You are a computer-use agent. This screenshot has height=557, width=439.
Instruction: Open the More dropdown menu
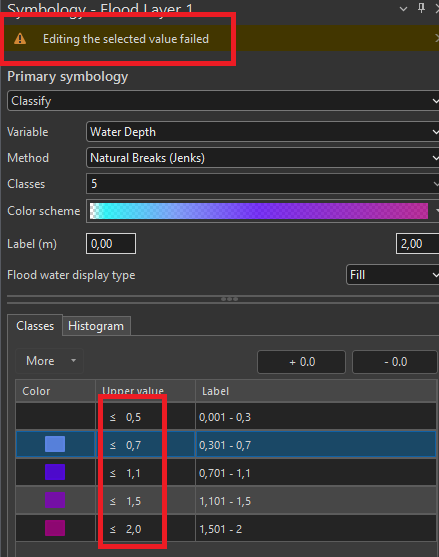(x=49, y=361)
